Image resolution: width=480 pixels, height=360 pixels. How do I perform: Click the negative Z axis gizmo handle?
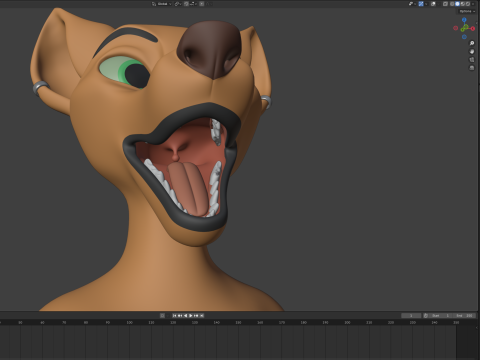coord(464,37)
